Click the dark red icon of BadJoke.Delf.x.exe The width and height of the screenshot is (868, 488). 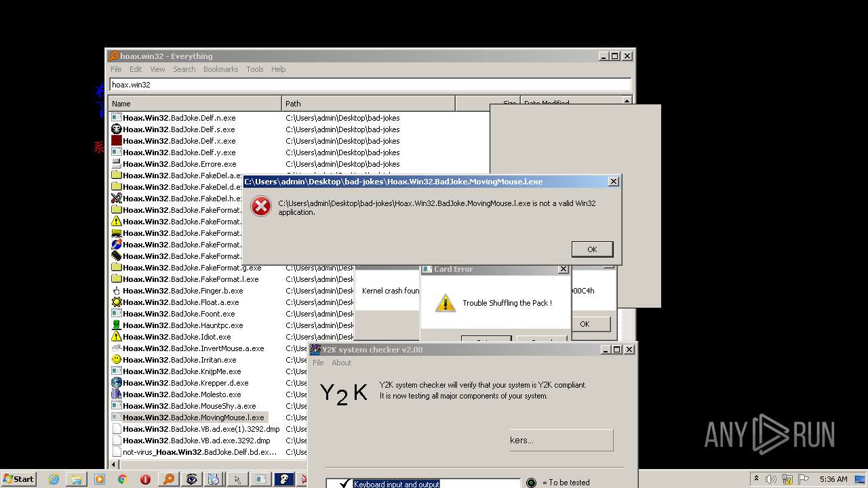click(x=116, y=141)
